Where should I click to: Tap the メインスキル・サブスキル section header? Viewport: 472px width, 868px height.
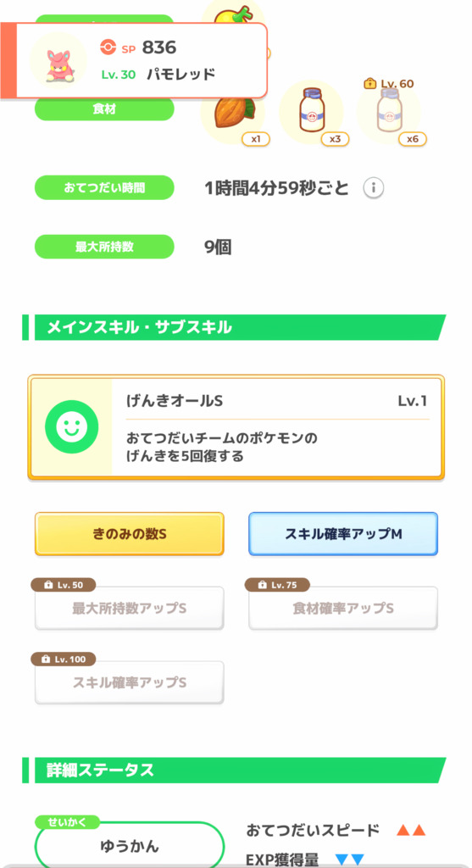(234, 328)
